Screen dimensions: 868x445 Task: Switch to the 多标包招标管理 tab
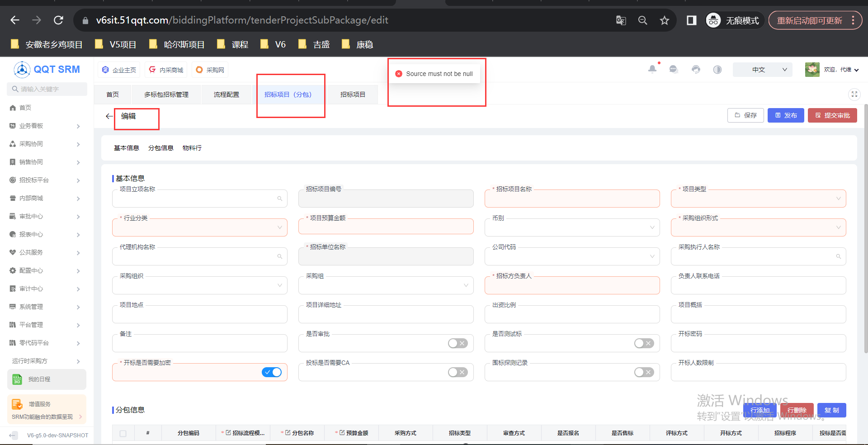(x=166, y=95)
